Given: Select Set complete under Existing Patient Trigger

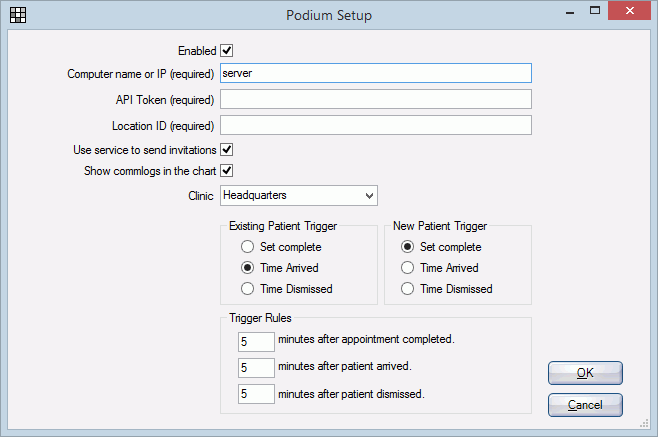Looking at the screenshot, I should [247, 247].
